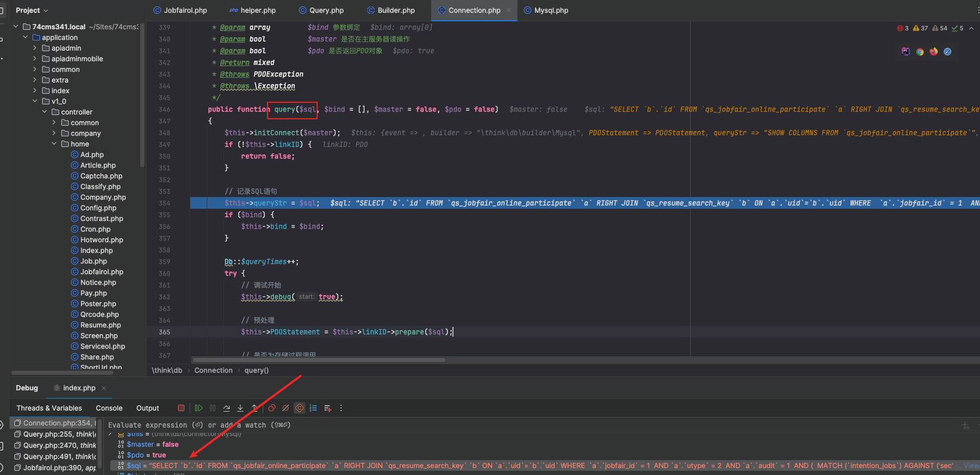
Task: Show the 3 errors indicator
Action: click(x=903, y=28)
